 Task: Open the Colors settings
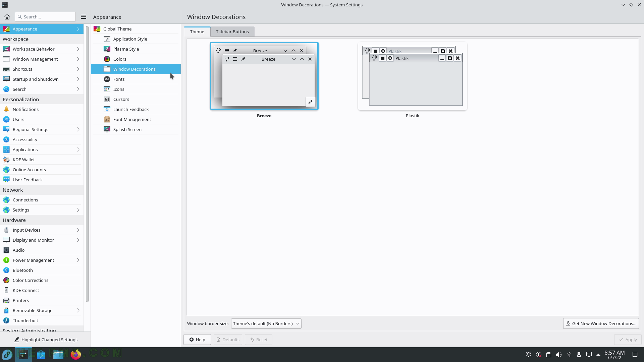pos(136,59)
